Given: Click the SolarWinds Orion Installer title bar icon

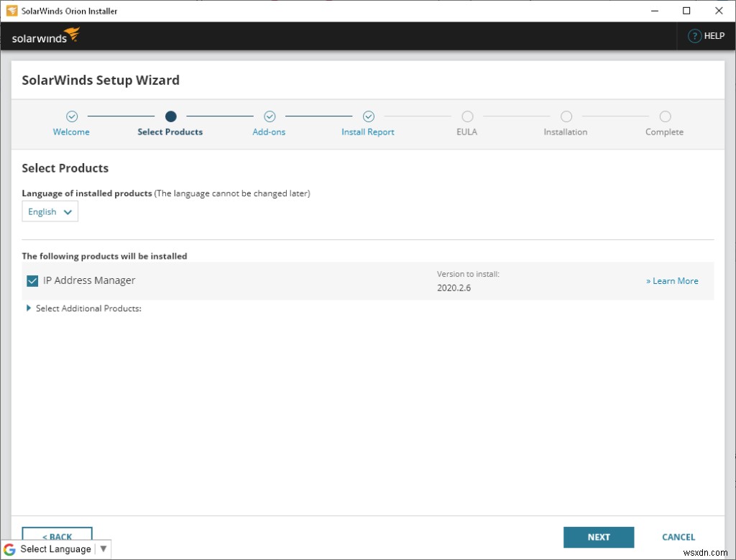Looking at the screenshot, I should 12,11.
